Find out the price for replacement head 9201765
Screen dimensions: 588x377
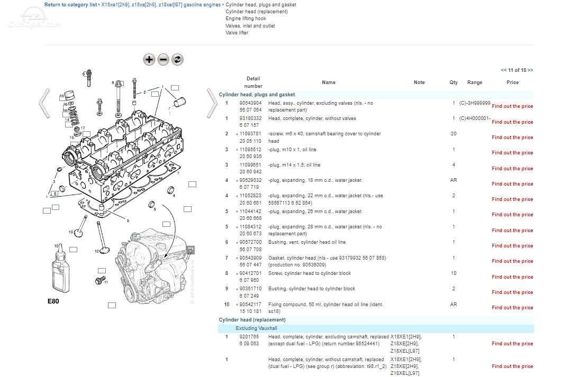(x=512, y=344)
